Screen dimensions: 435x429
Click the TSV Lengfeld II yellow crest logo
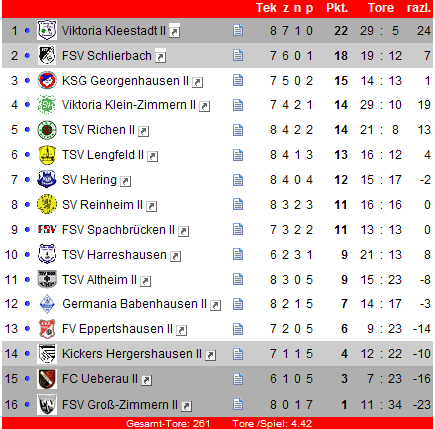47,155
